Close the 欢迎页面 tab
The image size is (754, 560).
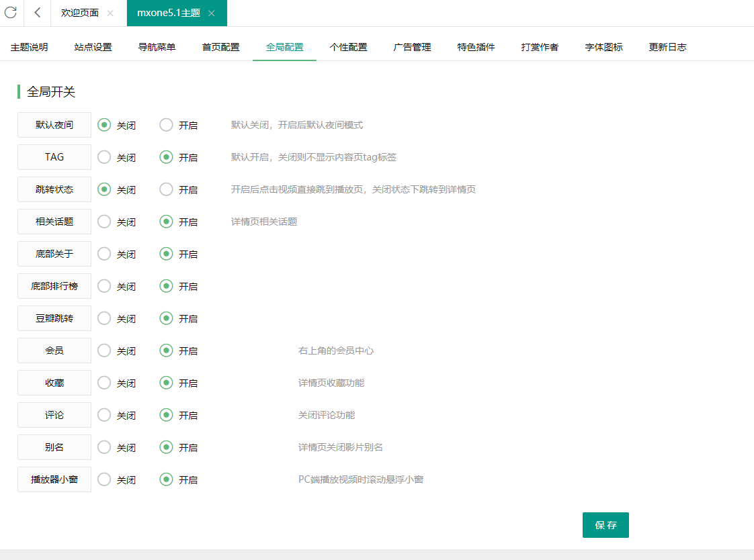110,13
